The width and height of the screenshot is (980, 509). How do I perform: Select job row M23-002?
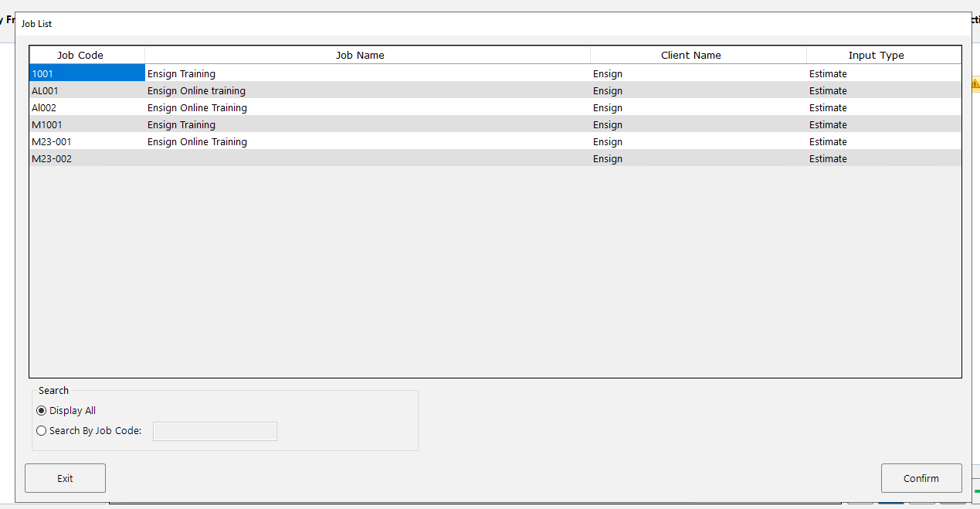click(232, 158)
